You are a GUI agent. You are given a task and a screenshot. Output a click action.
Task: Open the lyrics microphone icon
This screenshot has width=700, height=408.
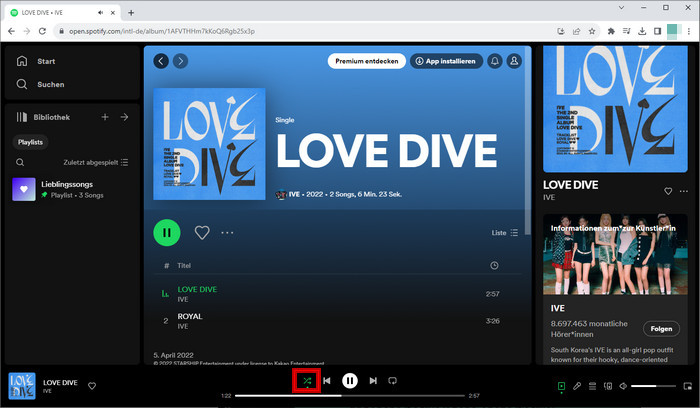577,386
